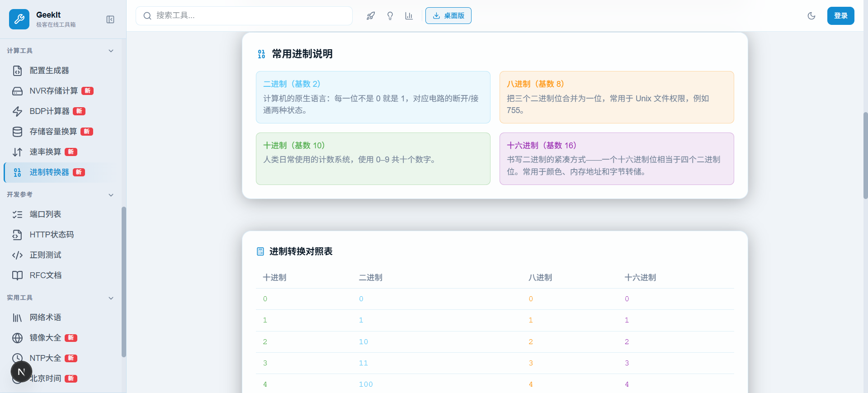Click the GeekIt wrench logo icon

click(x=19, y=19)
